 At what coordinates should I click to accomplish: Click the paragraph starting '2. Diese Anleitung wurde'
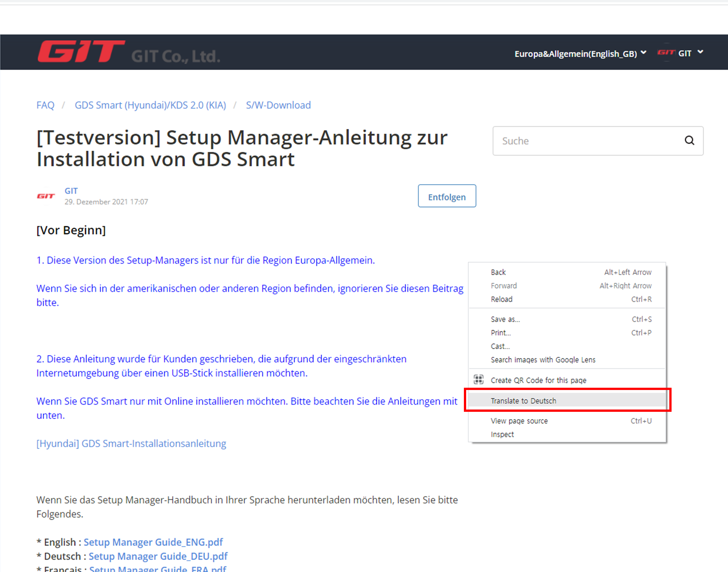click(x=222, y=366)
